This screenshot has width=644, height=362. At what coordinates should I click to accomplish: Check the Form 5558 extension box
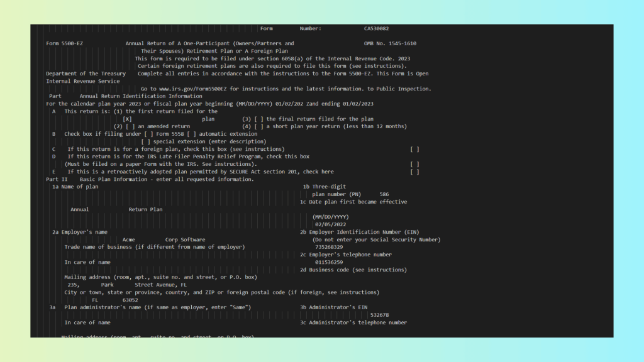click(148, 134)
